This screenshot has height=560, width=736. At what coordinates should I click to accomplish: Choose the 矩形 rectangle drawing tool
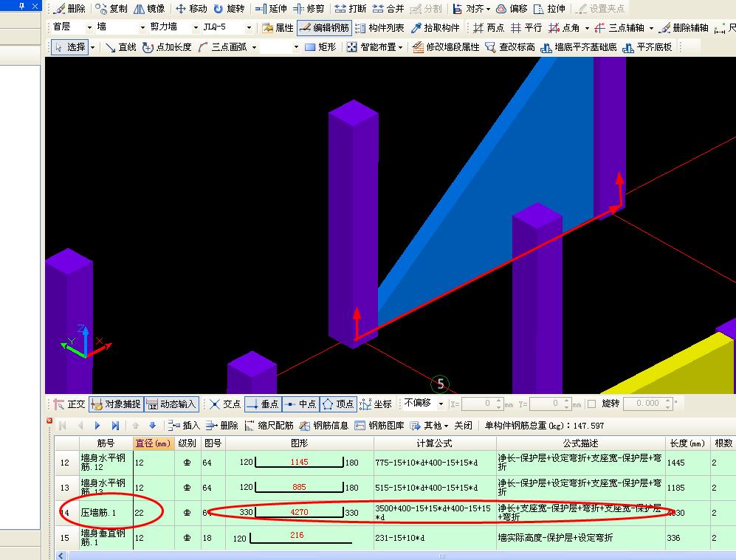tap(320, 47)
